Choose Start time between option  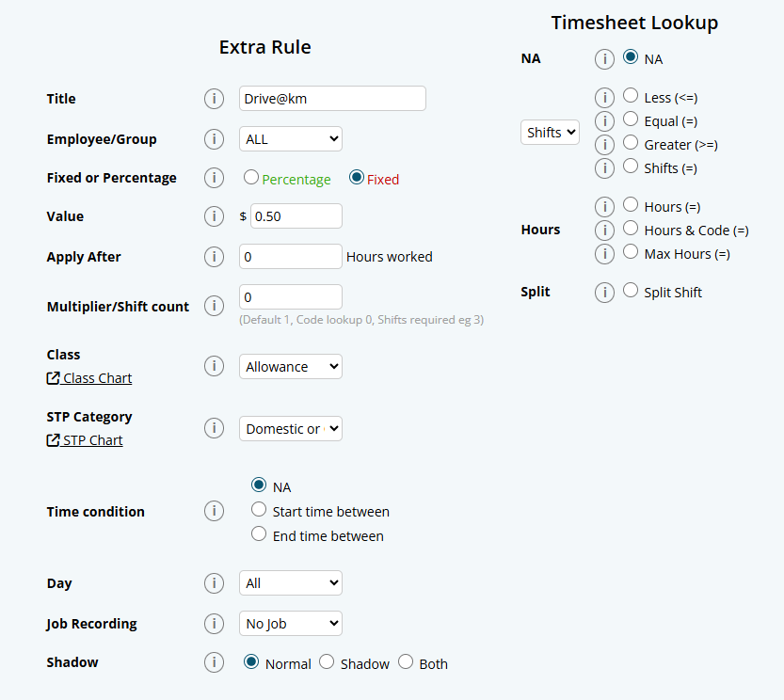[259, 511]
